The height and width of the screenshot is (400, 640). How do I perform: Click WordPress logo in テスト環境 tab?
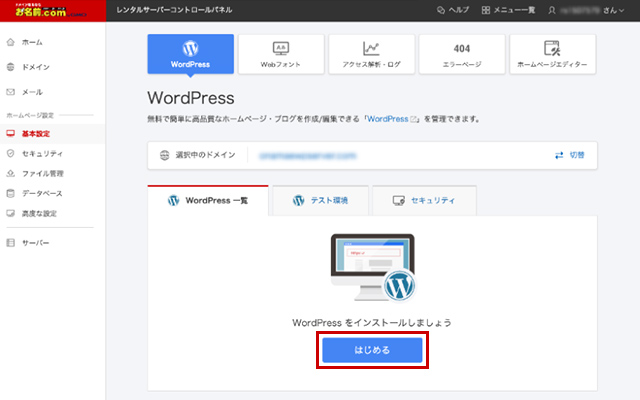298,200
